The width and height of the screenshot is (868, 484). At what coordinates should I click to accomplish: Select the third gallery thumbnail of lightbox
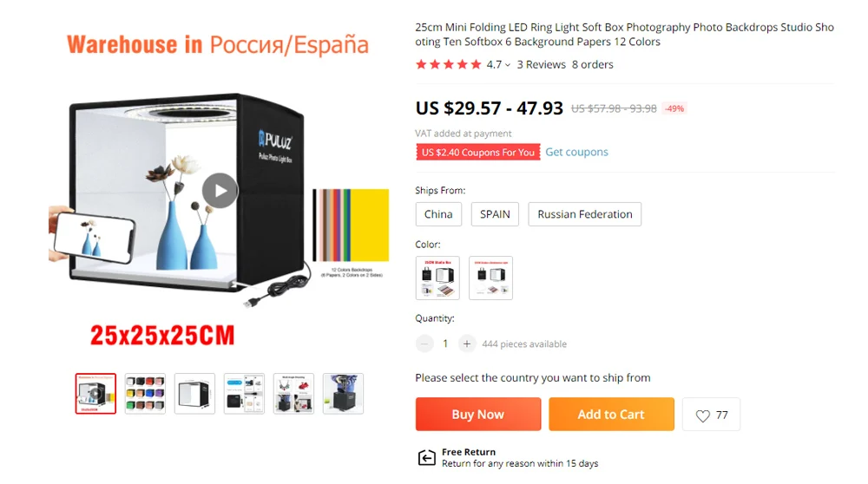pos(194,394)
